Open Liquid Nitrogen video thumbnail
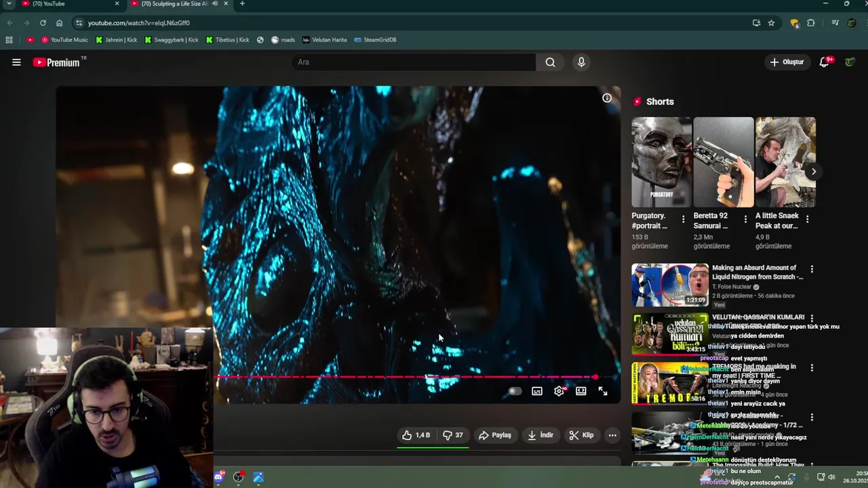Screen dimensions: 868x488 670,285
